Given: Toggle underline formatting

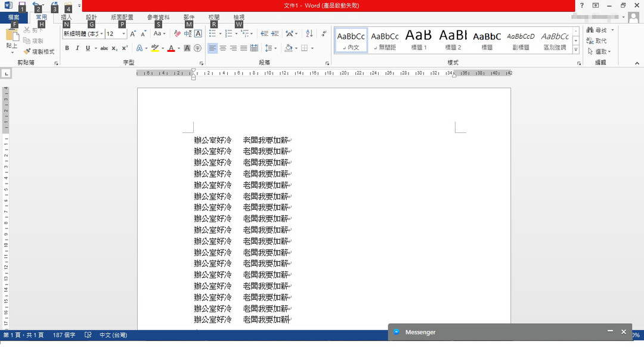Looking at the screenshot, I should 88,48.
